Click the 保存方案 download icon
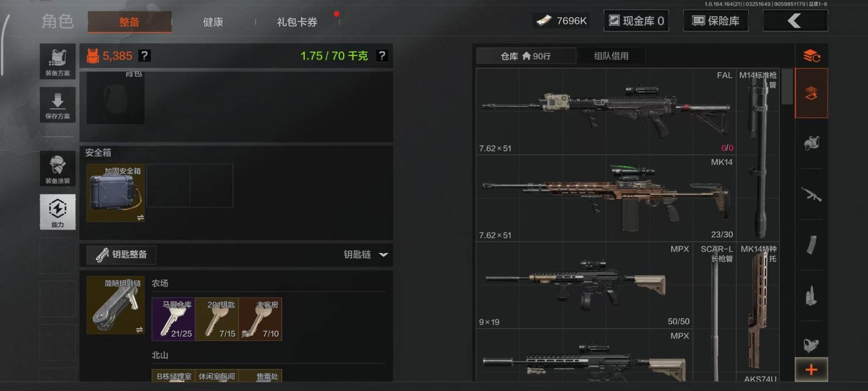 pos(57,105)
